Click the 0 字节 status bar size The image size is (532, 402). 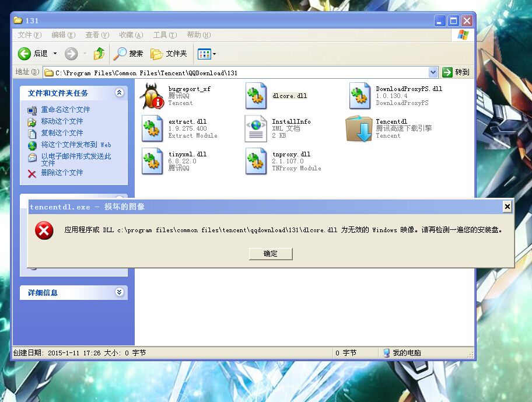(346, 353)
